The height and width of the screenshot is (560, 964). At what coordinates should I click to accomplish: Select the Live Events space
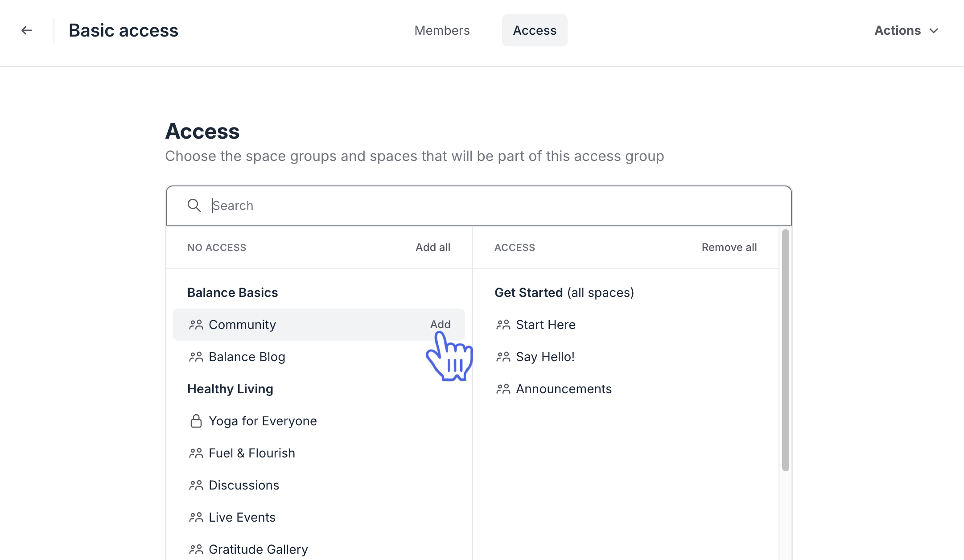coord(242,517)
